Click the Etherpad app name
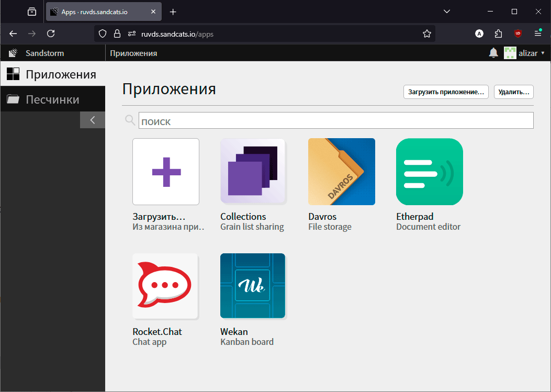This screenshot has width=551, height=392. click(414, 217)
